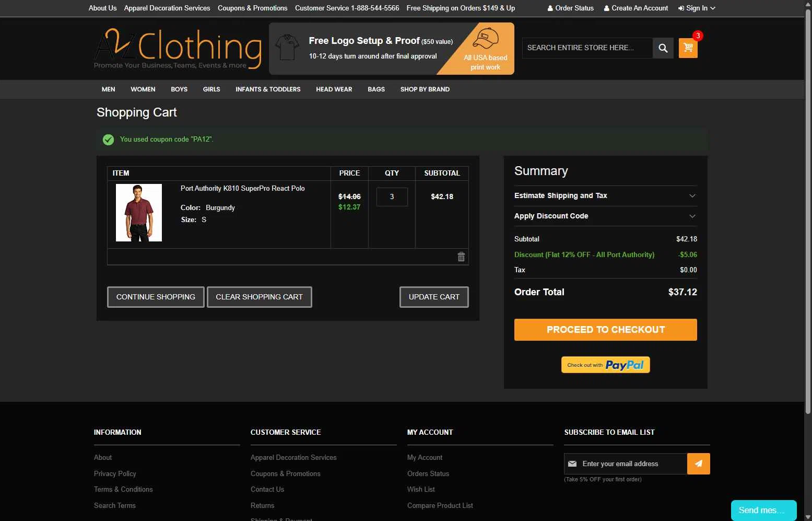Open footer Compare Product List link
812x521 pixels.
point(440,505)
